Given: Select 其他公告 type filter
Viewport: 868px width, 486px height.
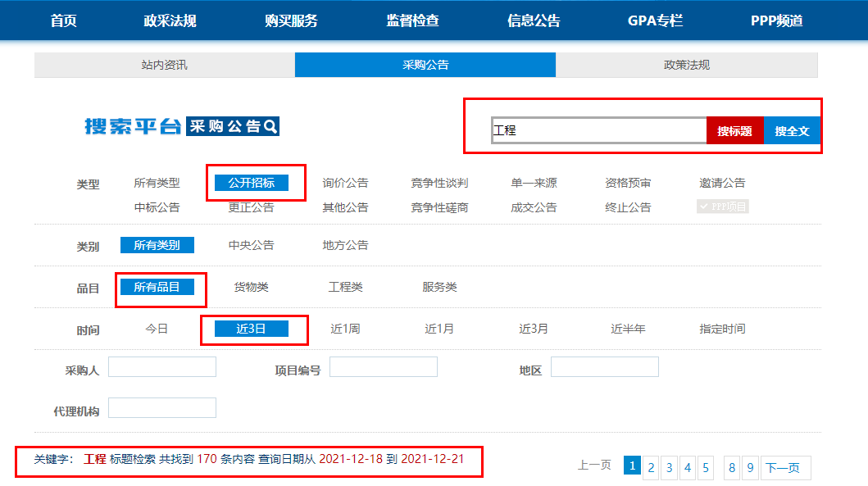Looking at the screenshot, I should [x=345, y=207].
